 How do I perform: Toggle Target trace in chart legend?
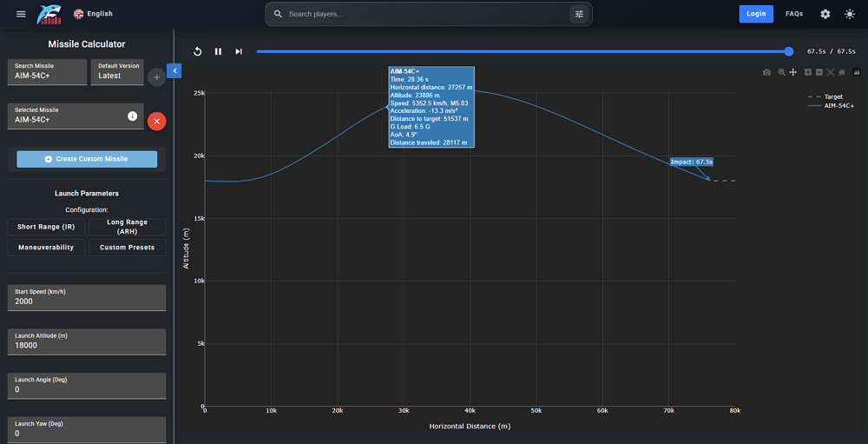pyautogui.click(x=825, y=96)
